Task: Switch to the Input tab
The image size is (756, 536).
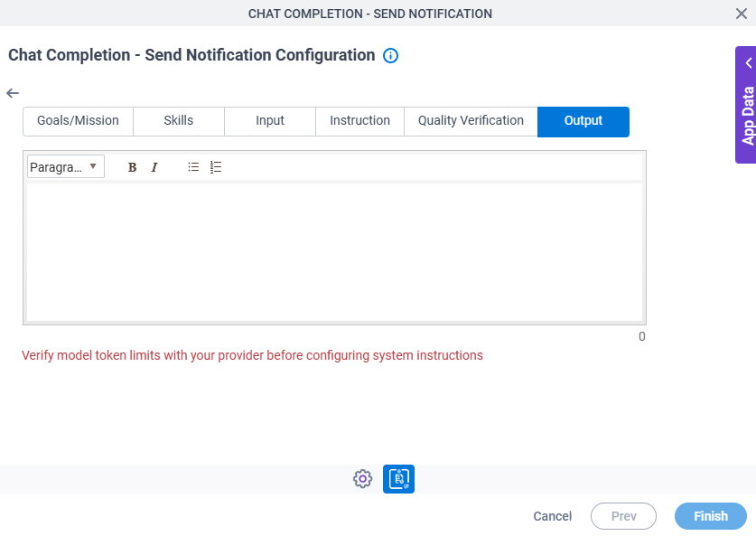Action: [270, 120]
